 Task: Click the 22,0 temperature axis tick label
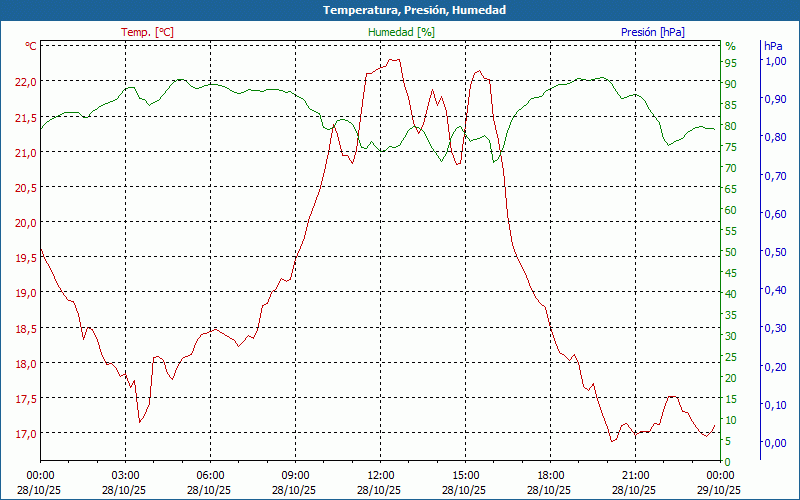point(26,82)
